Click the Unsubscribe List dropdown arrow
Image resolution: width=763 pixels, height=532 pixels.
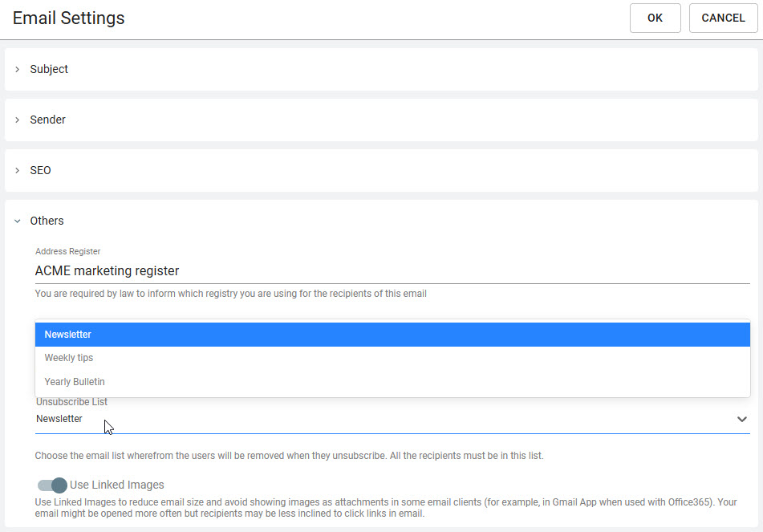[x=741, y=419]
